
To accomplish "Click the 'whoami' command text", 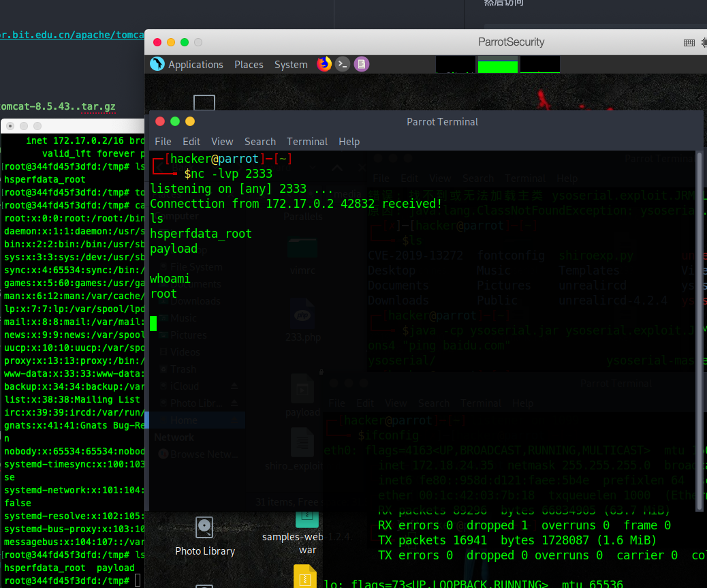I will pos(170,279).
